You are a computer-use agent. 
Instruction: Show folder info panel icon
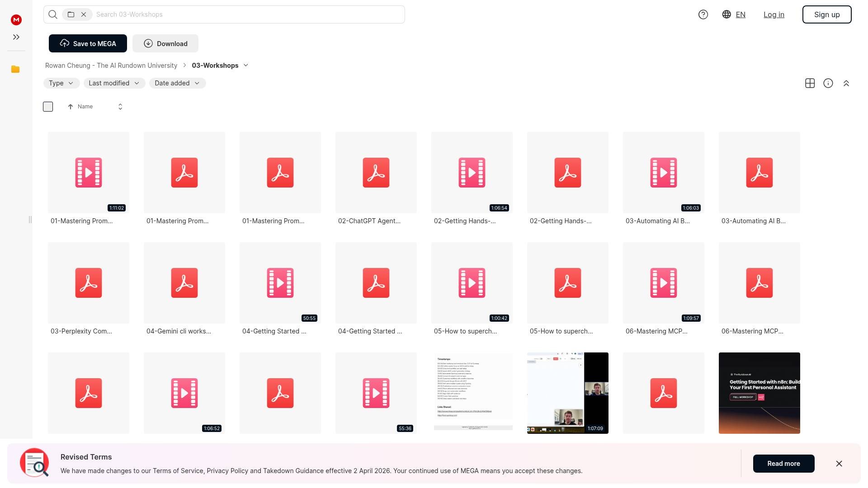(x=828, y=83)
